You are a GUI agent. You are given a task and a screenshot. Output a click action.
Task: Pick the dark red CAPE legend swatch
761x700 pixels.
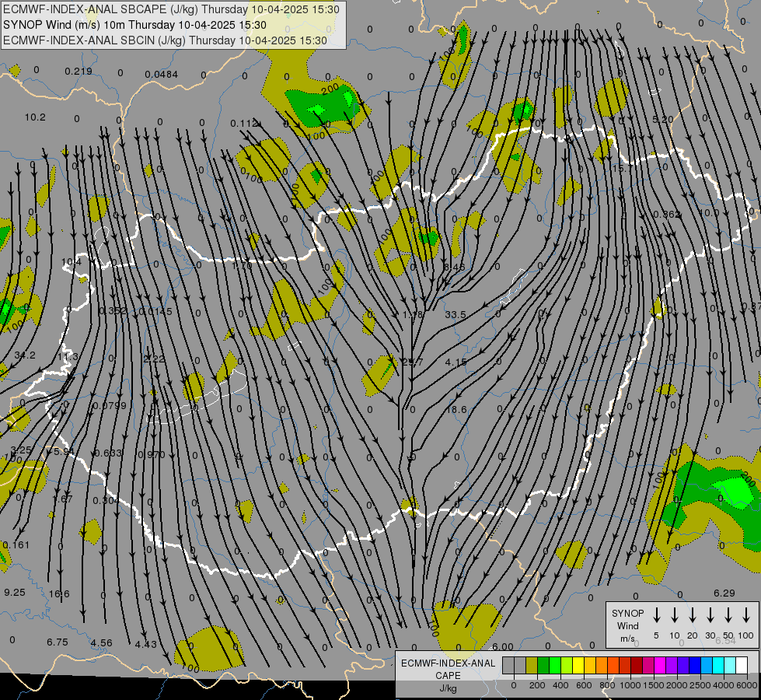(x=637, y=665)
